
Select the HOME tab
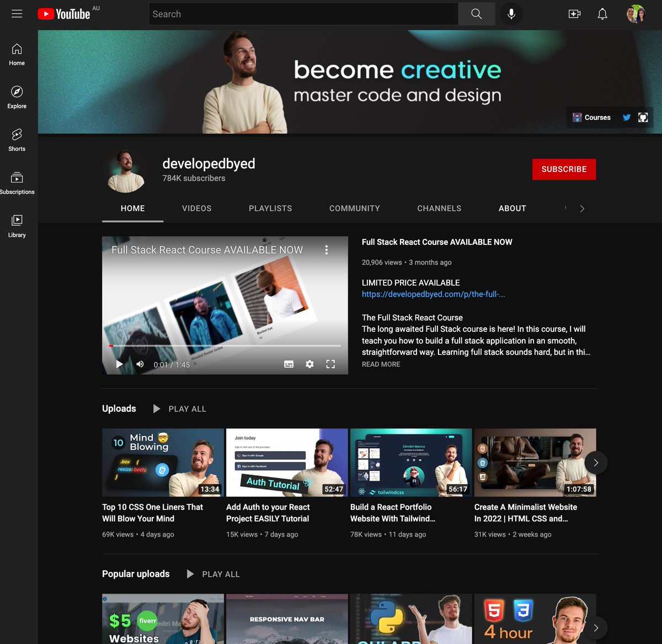(x=133, y=209)
